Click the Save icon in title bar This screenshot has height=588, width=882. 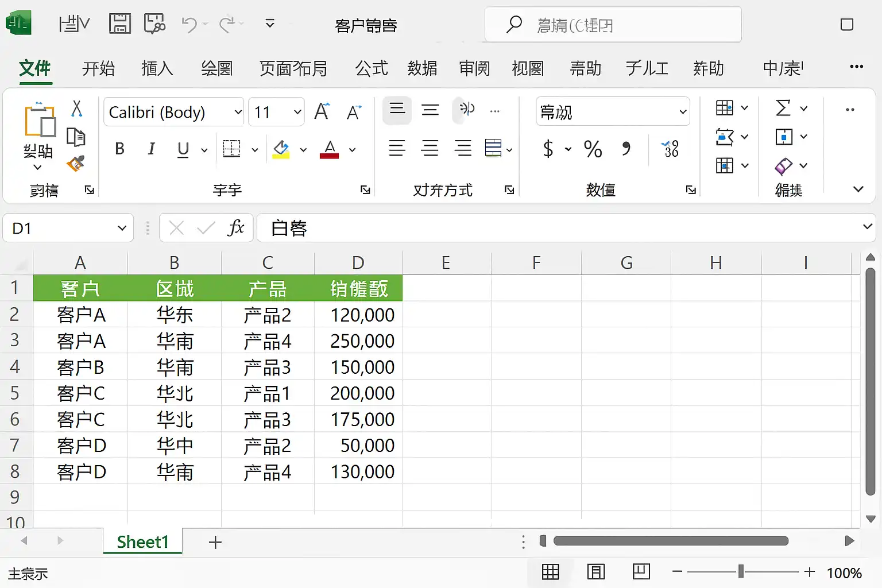tap(119, 24)
